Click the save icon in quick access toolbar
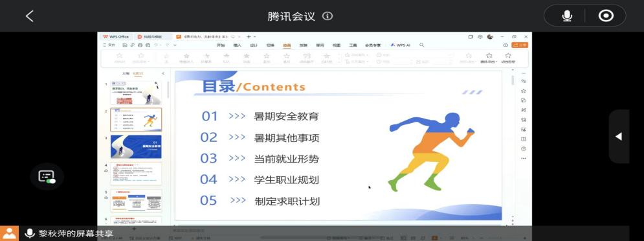 [125, 45]
